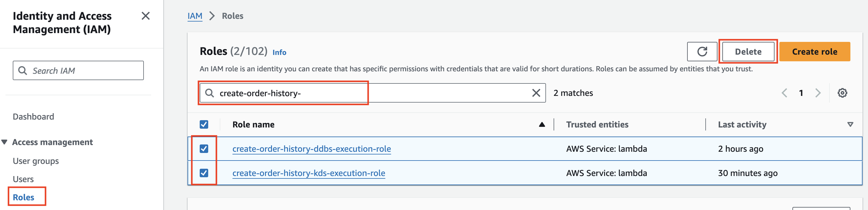Go to previous page of roles
The image size is (868, 210).
785,93
